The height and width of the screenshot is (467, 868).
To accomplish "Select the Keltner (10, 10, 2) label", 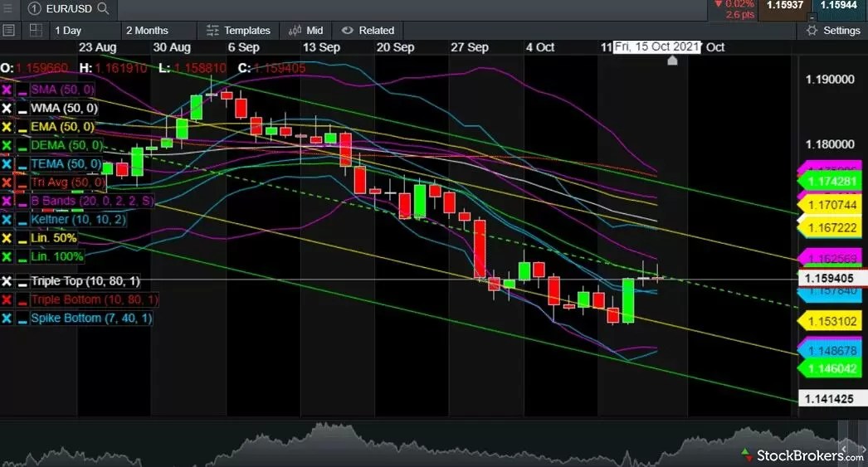I will coord(78,220).
